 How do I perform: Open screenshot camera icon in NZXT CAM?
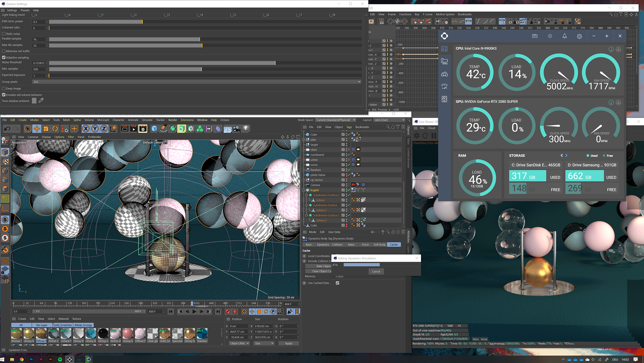tap(535, 36)
